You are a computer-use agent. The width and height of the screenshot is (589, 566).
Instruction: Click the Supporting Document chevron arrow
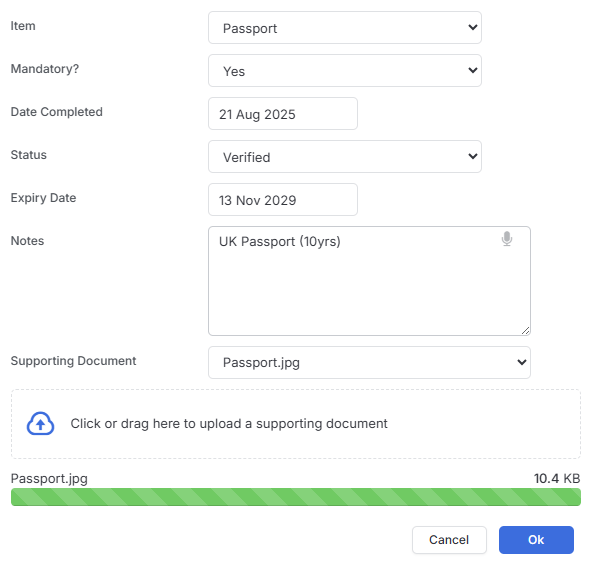pyautogui.click(x=521, y=362)
